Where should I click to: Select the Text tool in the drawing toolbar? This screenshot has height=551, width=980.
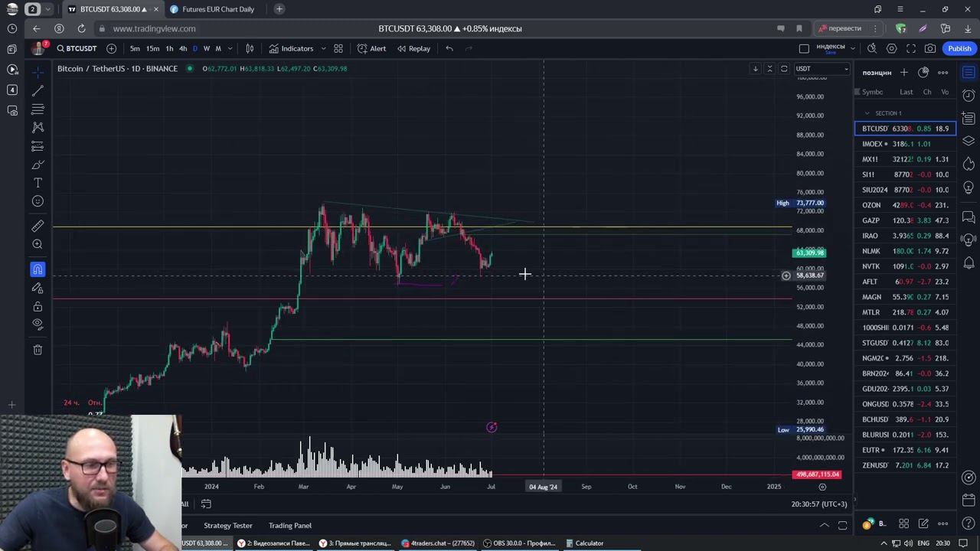pos(38,183)
